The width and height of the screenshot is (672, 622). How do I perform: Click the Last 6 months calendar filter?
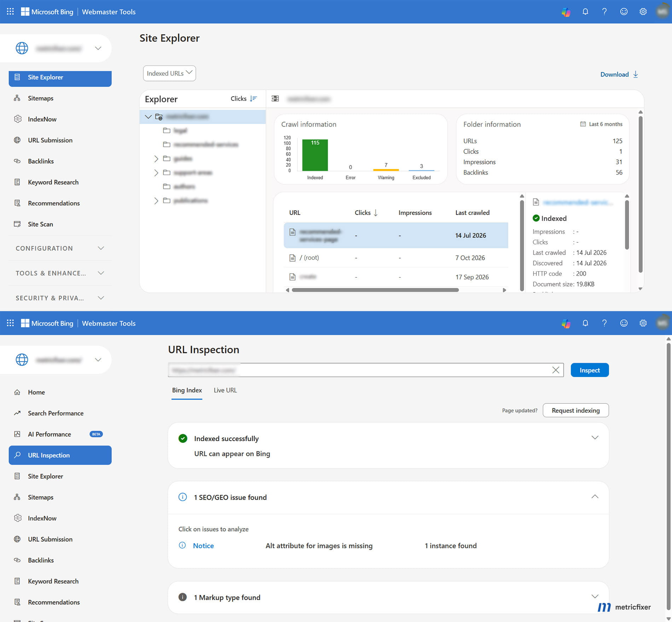tap(601, 124)
